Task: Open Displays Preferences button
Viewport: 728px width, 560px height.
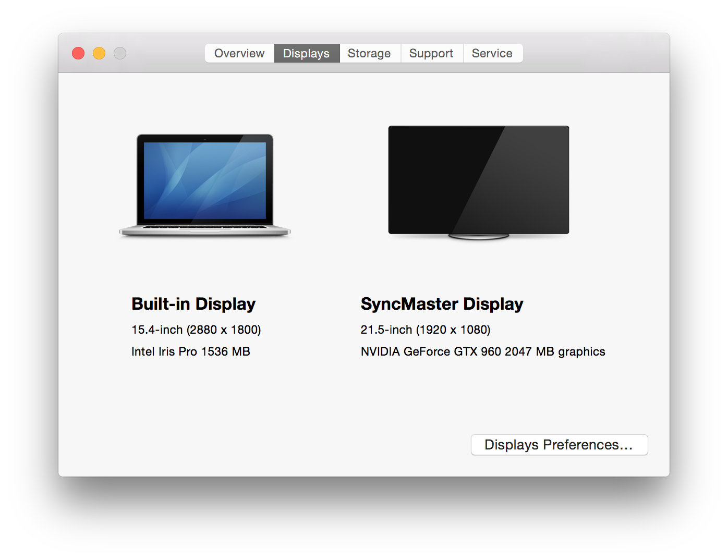Action: [x=559, y=445]
